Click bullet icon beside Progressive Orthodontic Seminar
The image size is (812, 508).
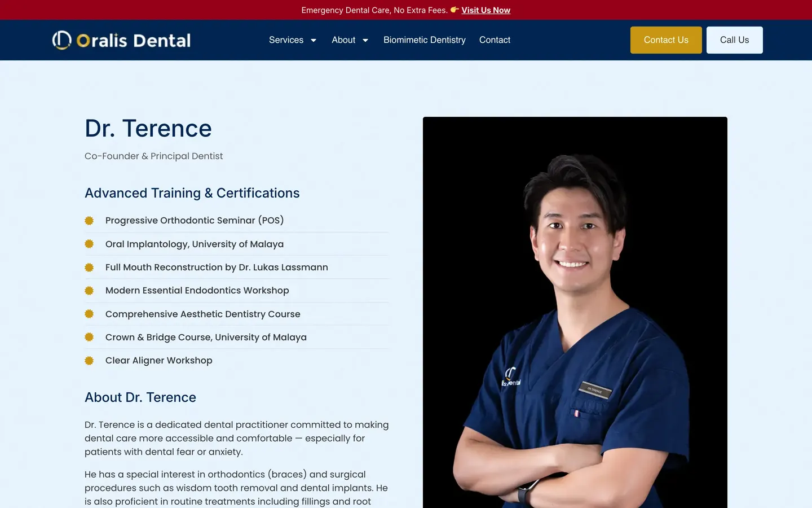[x=89, y=221]
